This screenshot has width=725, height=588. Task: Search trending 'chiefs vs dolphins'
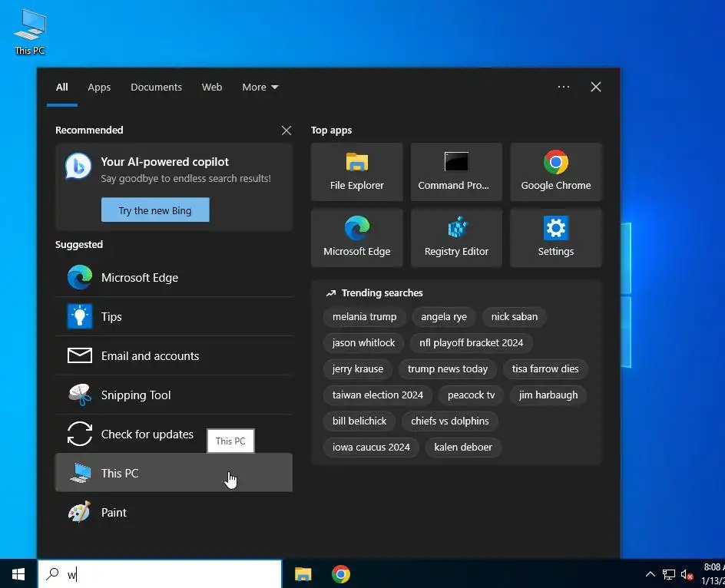click(449, 421)
